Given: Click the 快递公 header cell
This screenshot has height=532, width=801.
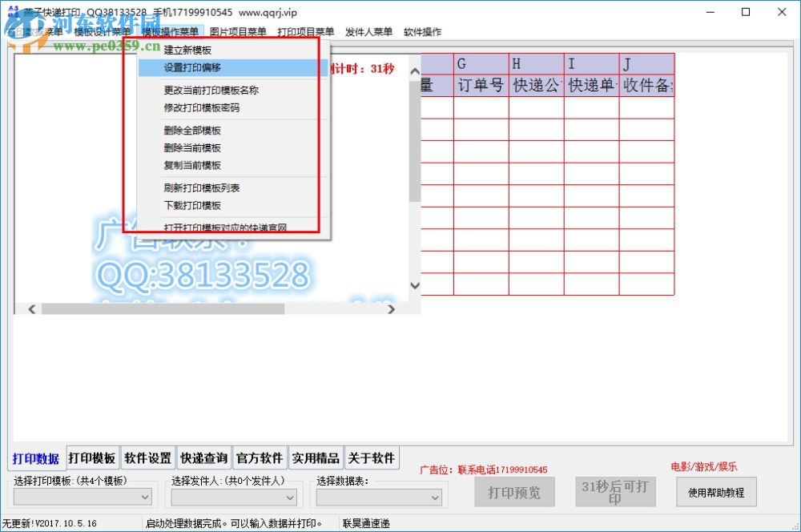Looking at the screenshot, I should point(537,86).
